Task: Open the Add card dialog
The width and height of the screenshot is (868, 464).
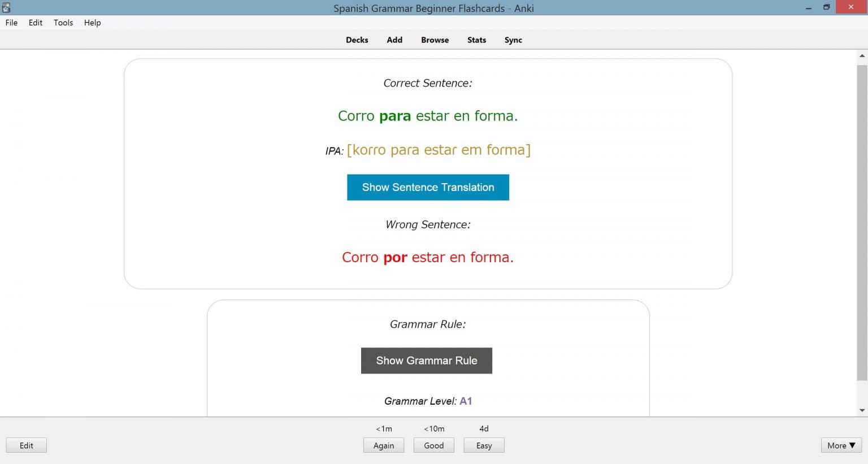Action: point(394,40)
